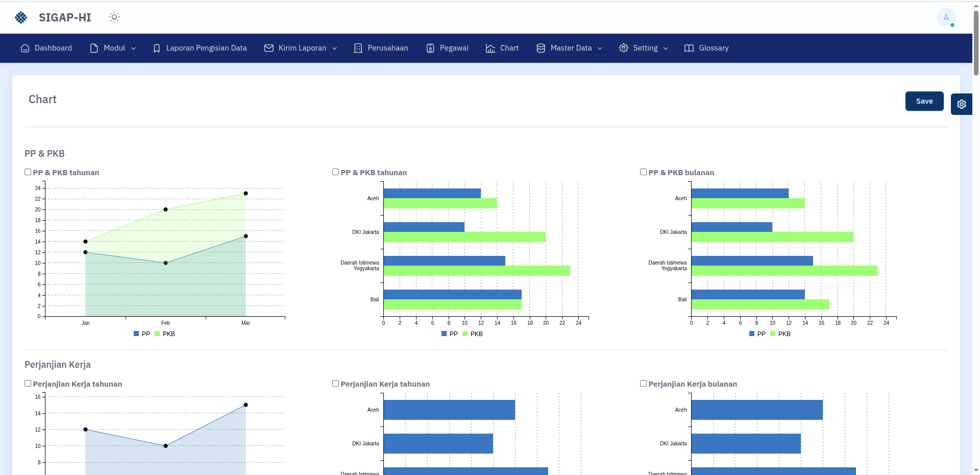Screen dimensions: 980x475
Task: Click the SIGAP-HI logo icon
Action: [21, 17]
